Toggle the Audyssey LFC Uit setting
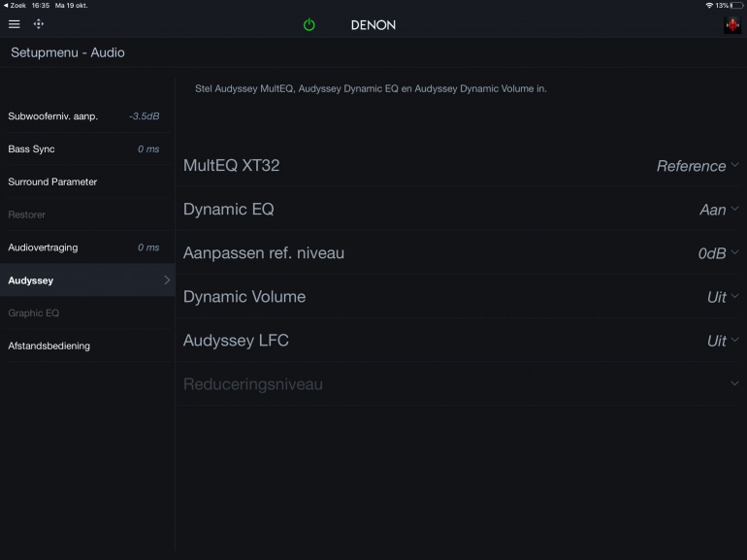This screenshot has height=560, width=747. 722,341
